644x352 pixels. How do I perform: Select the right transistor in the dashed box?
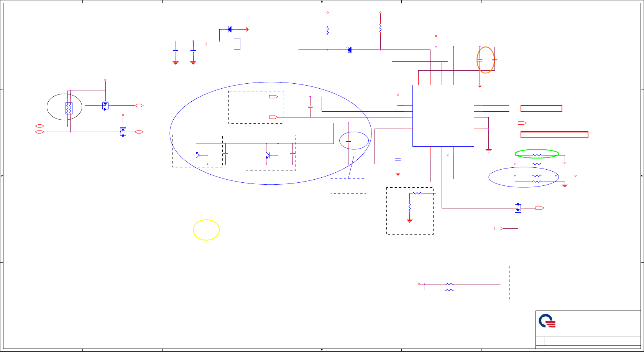[268, 155]
